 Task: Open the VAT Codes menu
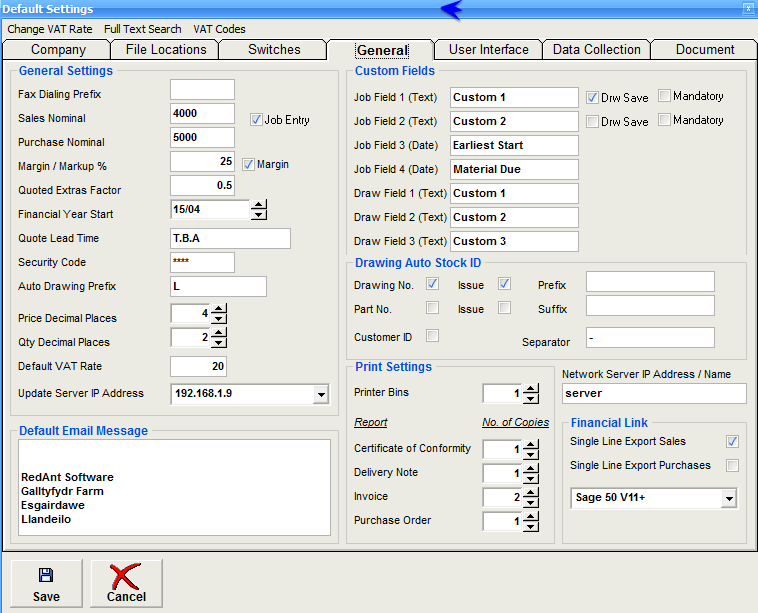219,29
